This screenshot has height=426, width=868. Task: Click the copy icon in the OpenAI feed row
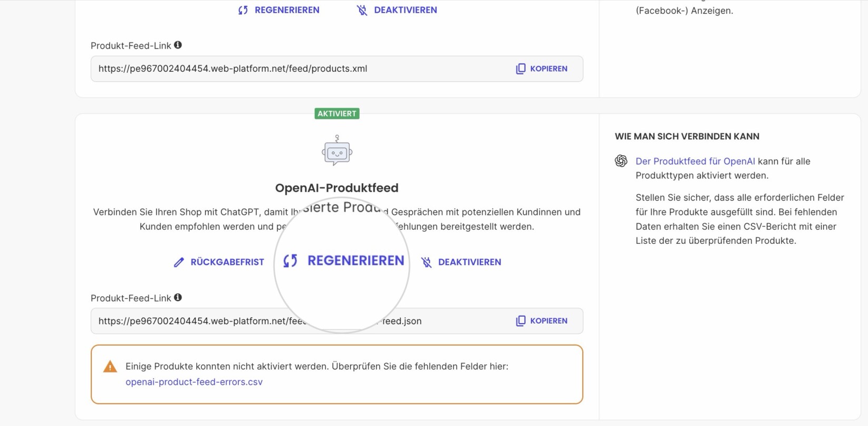point(521,321)
